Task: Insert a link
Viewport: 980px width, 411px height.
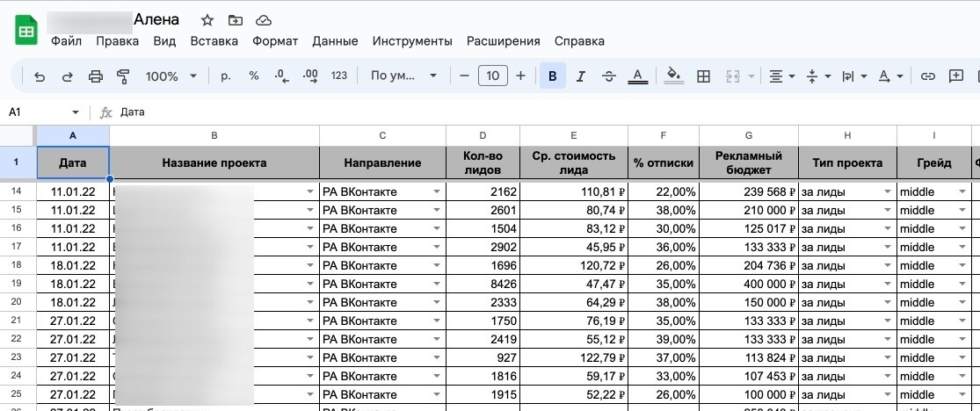Action: [x=928, y=76]
